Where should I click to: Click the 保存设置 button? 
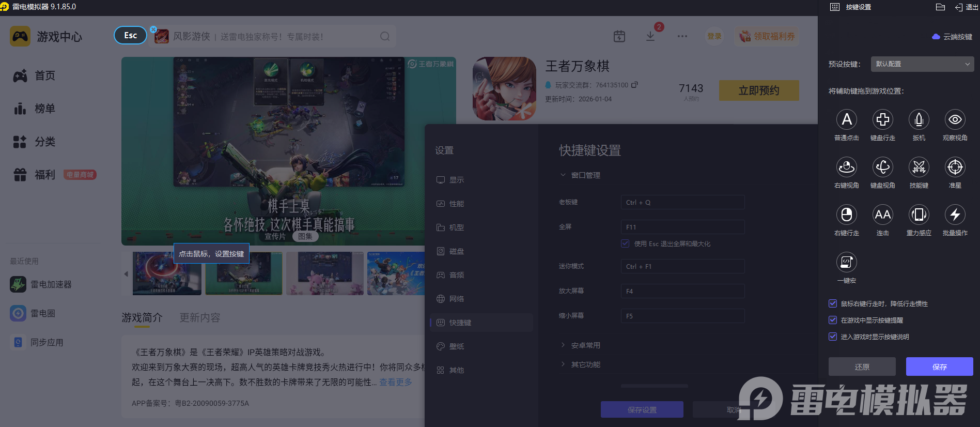click(642, 409)
